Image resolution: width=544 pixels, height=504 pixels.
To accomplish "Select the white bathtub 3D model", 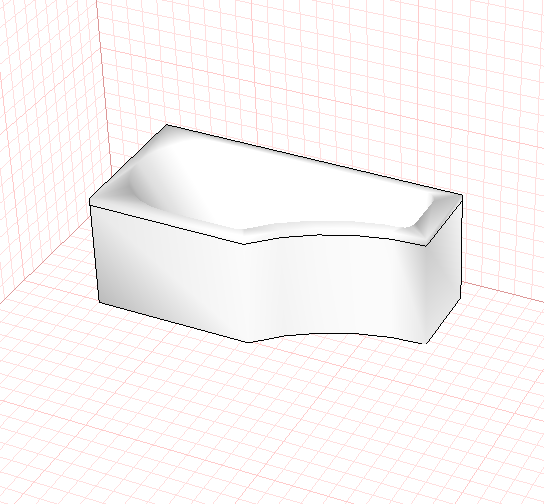I will click(276, 234).
